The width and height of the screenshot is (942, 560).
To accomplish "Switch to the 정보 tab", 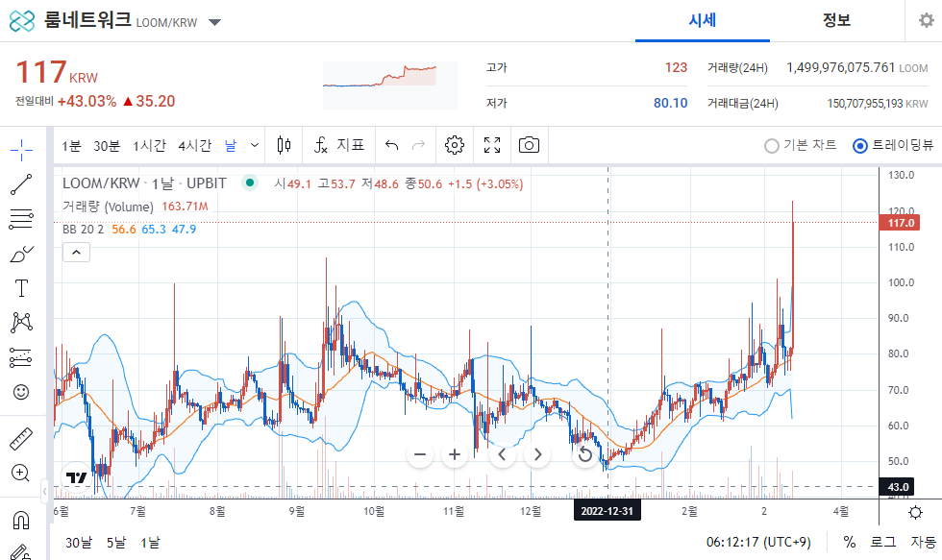I will [837, 20].
